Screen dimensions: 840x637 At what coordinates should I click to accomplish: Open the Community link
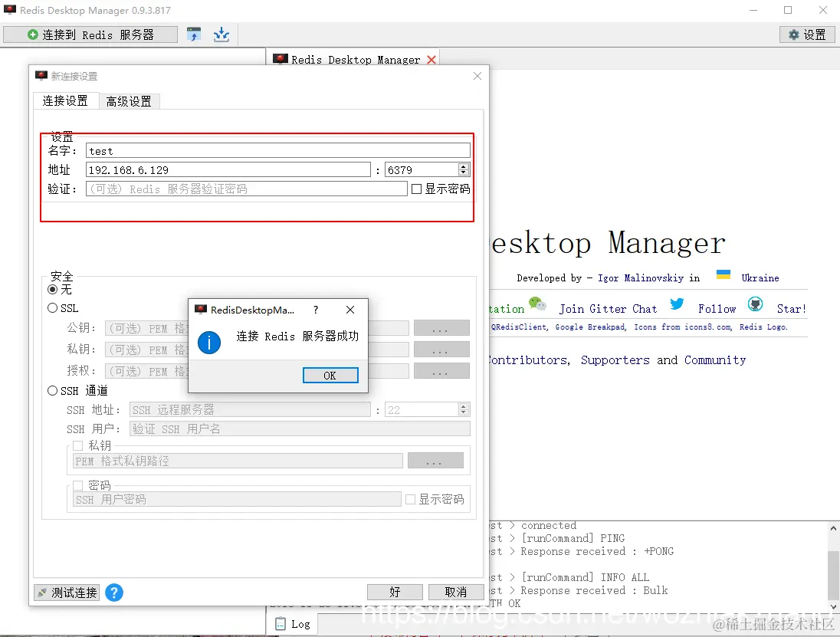pyautogui.click(x=715, y=360)
